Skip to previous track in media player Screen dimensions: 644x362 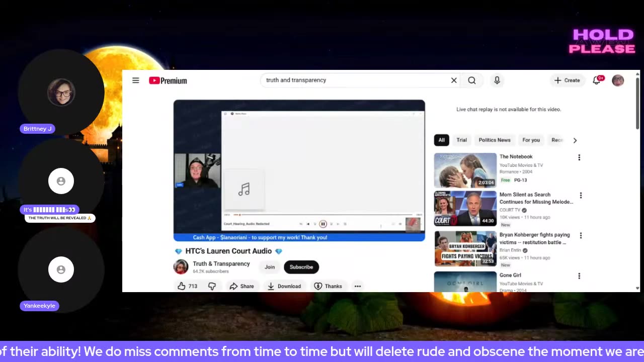pos(307,224)
